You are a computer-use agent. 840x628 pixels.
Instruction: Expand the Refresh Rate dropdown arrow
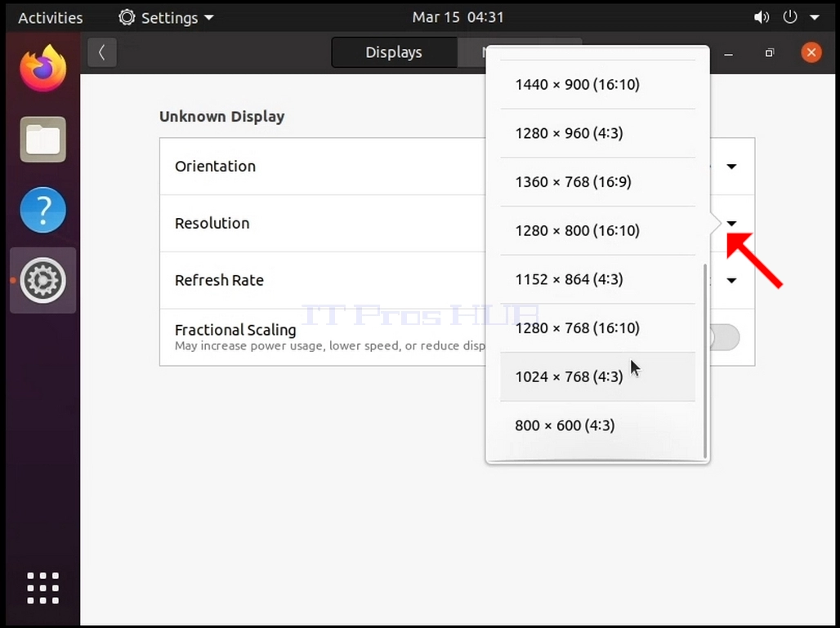732,281
